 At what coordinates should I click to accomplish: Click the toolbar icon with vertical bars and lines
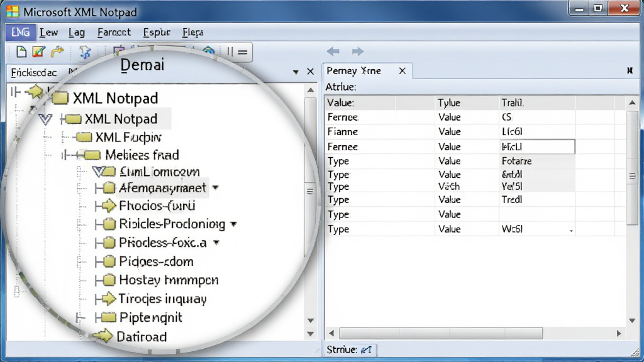(237, 52)
